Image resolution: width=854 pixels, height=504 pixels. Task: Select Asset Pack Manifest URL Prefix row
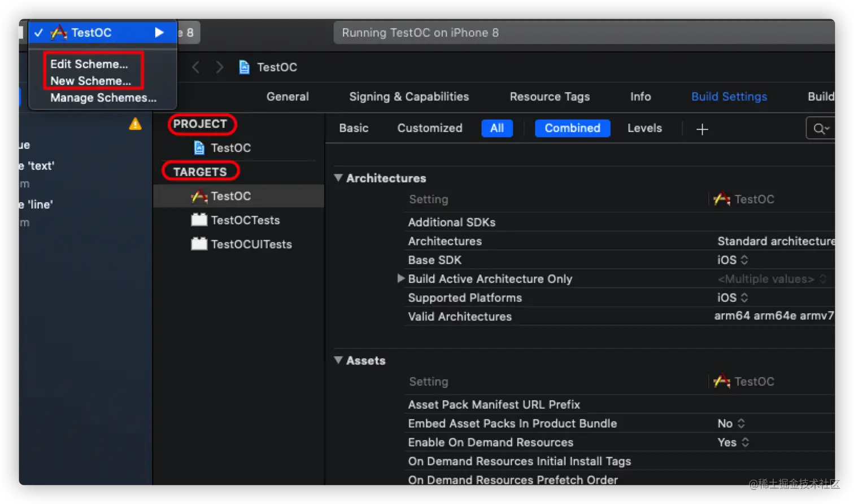[620, 405]
